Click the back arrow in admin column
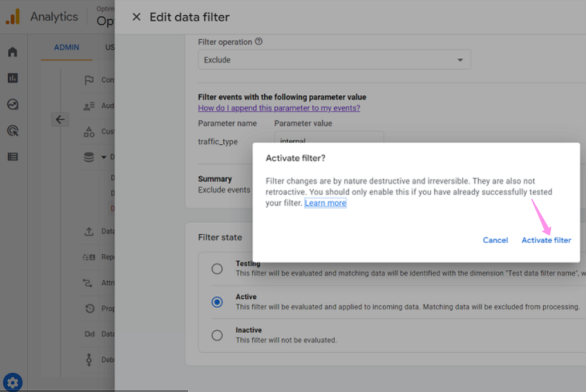Viewport: 586px width, 392px height. 60,120
